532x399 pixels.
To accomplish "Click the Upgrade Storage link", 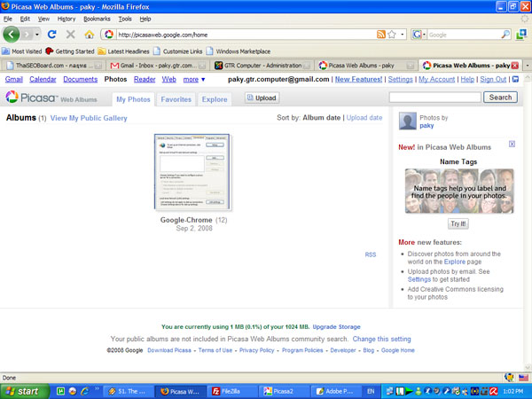I will 337,326.
